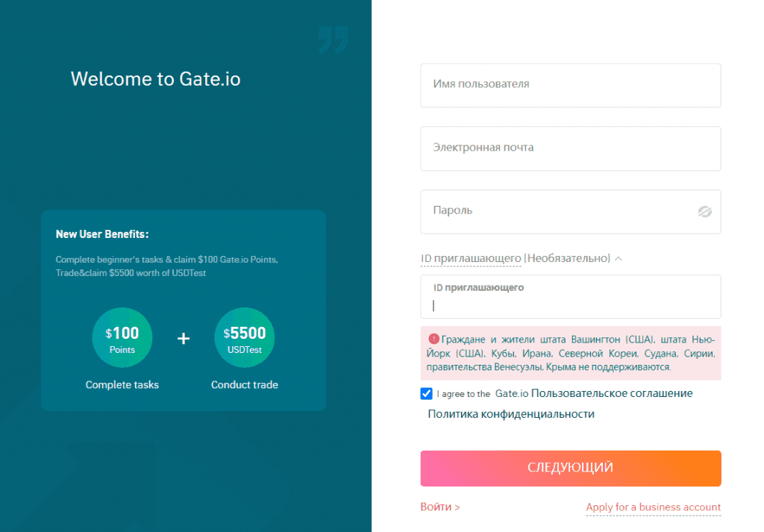
Task: Focus the Имя пользователя input field
Action: click(x=571, y=85)
